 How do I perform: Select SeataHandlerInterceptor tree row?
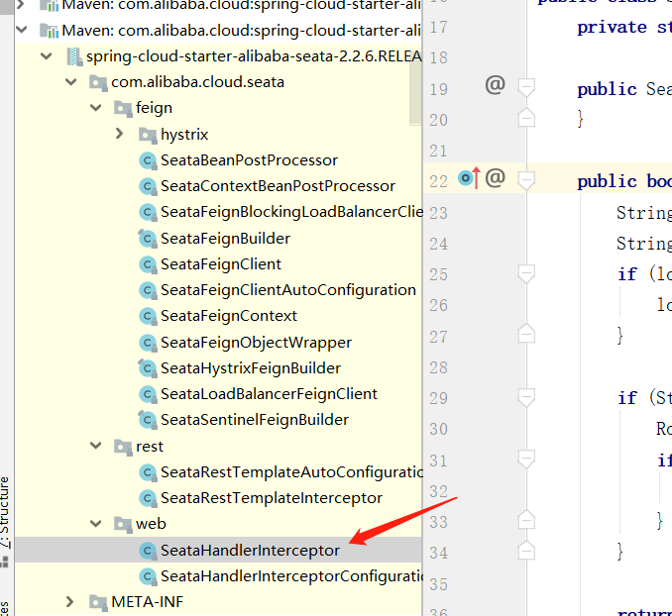(x=219, y=550)
